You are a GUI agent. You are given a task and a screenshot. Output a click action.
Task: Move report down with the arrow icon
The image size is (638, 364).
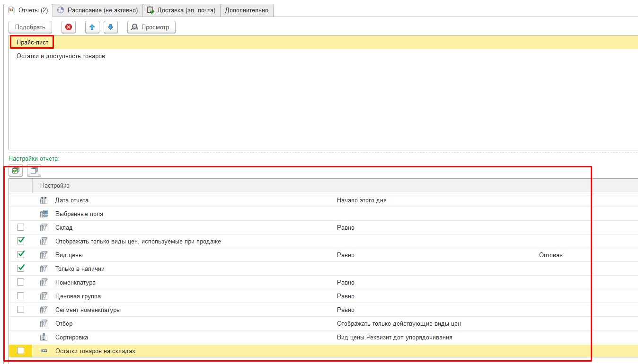click(x=110, y=27)
